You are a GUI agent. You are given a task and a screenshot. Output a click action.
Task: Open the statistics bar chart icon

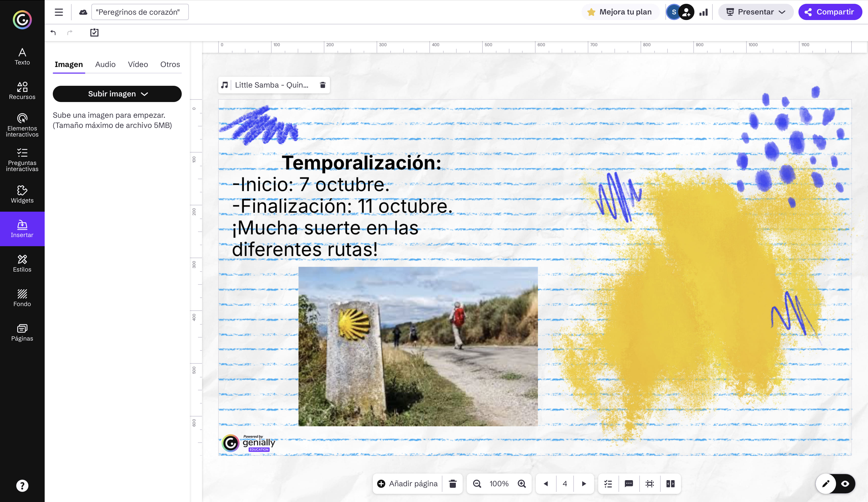coord(703,12)
